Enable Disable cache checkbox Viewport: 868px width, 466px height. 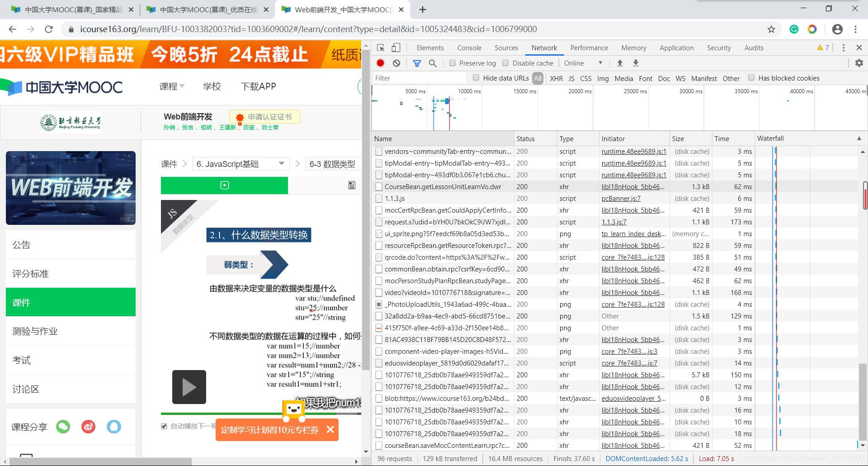pos(505,63)
